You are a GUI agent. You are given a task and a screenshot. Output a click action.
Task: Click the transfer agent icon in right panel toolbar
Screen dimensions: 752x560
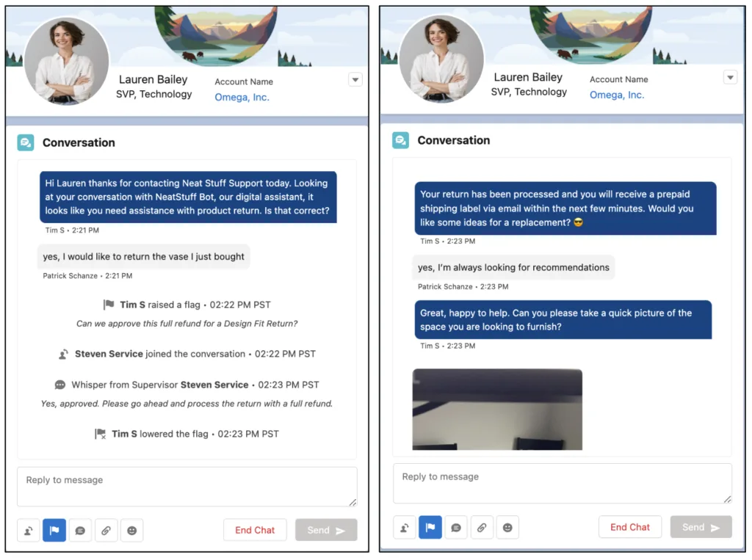click(405, 527)
